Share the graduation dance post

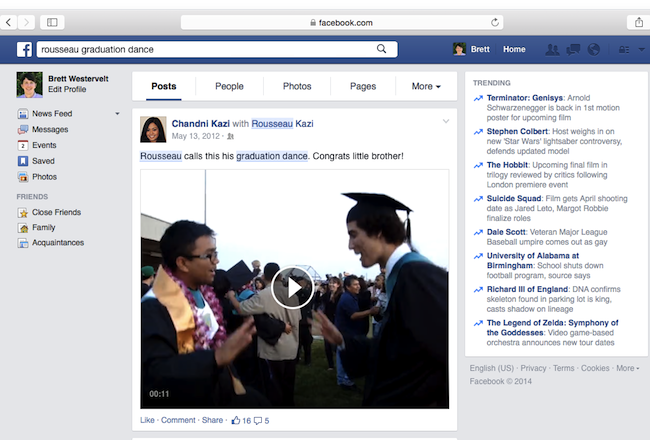coord(212,420)
